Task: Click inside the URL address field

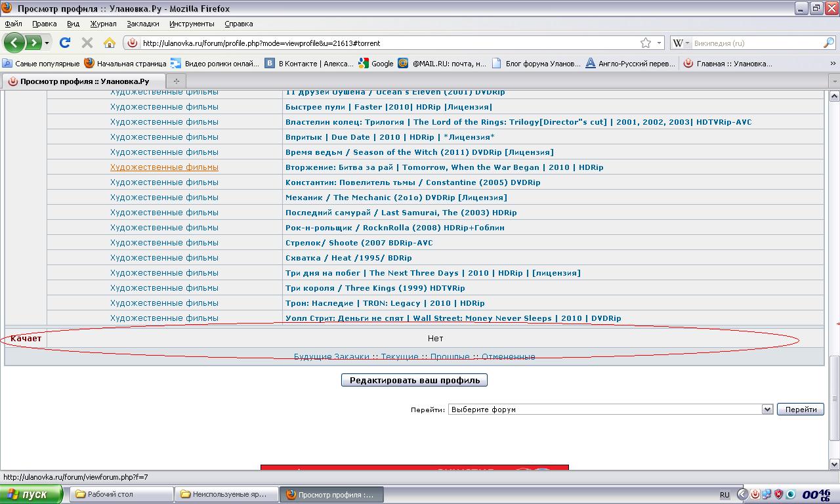Action: tap(387, 43)
